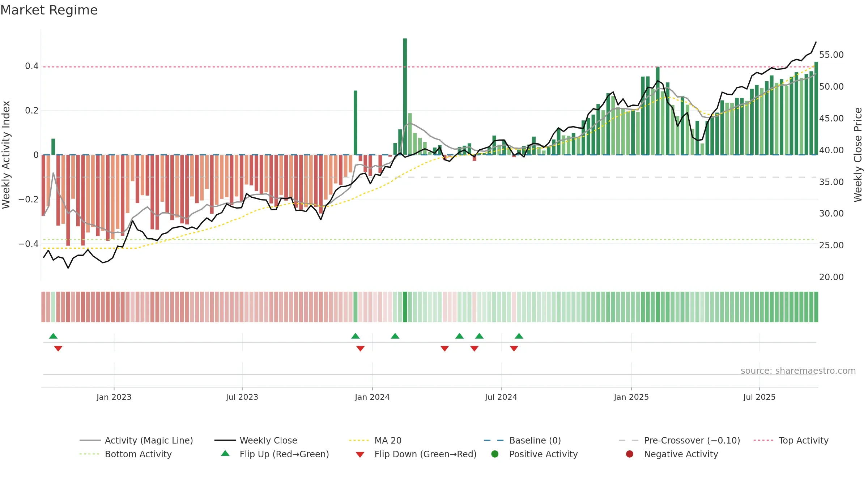Click the Jul 2024 axis label
Image resolution: width=868 pixels, height=488 pixels.
coord(501,397)
